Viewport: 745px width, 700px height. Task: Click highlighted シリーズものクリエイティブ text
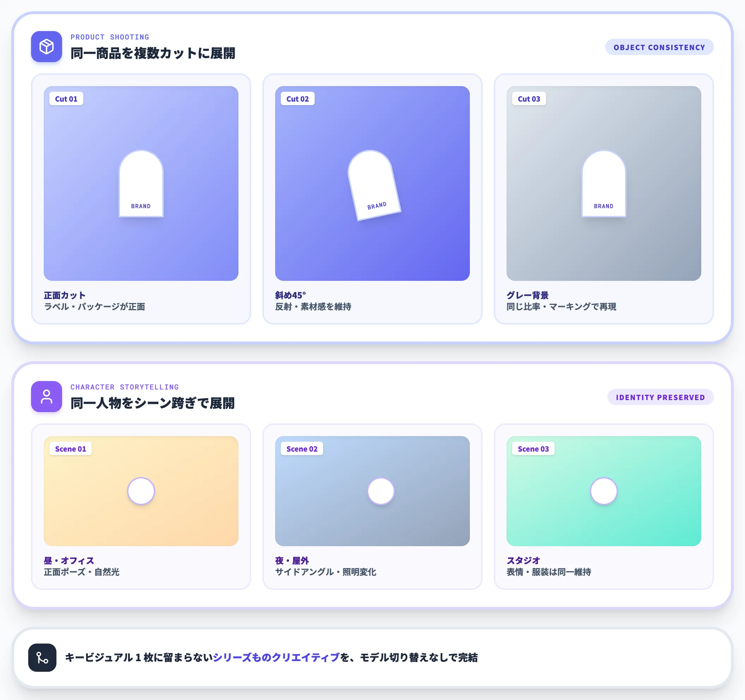coord(276,658)
